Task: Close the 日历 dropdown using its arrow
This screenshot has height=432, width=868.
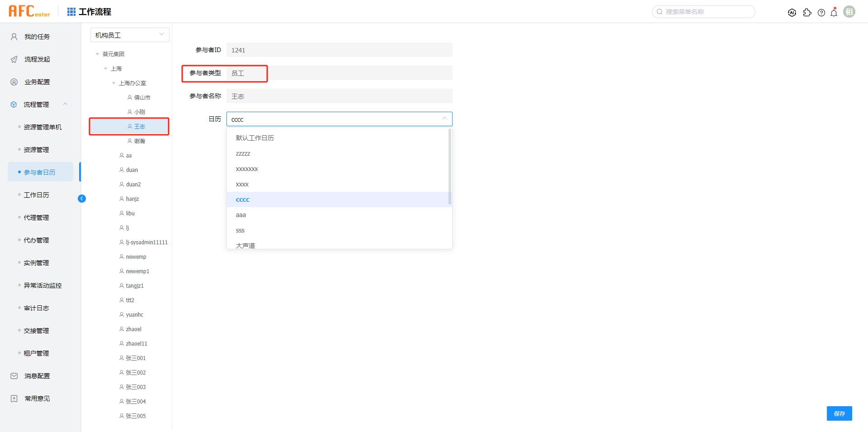Action: coord(444,119)
